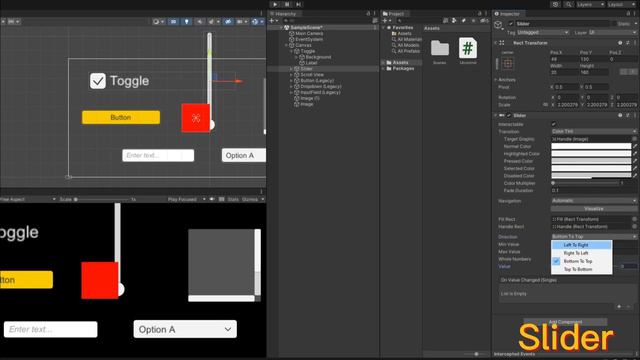Screen dimensions: 640x360
Task: Click the Height field in Rect Transform
Action: 593,72
